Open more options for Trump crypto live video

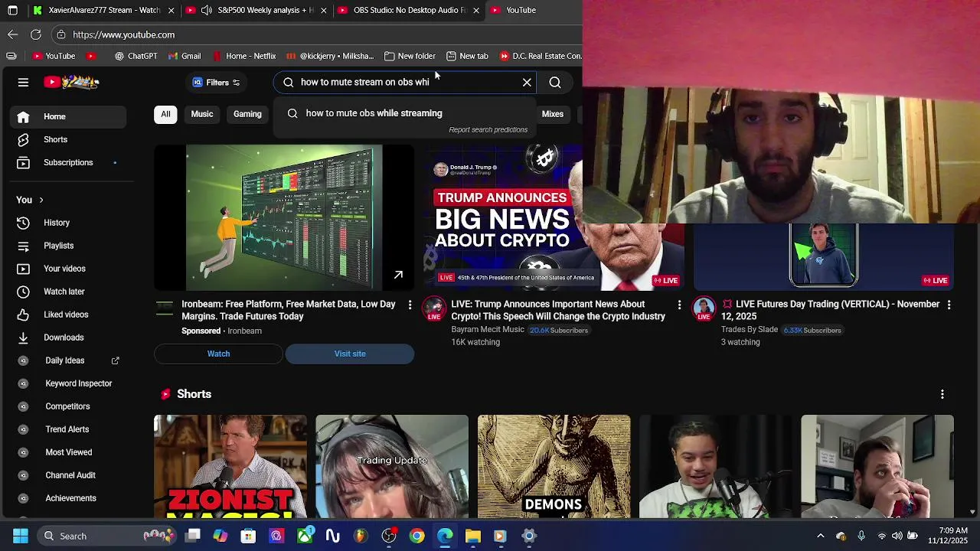click(679, 305)
